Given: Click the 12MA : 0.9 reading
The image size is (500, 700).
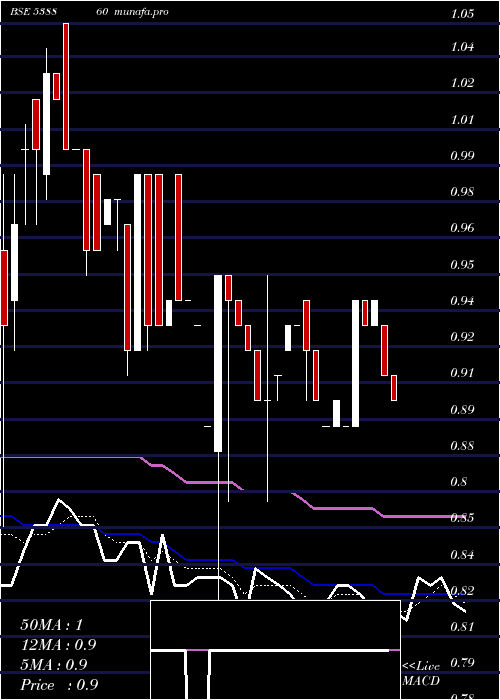Looking at the screenshot, I should click(x=58, y=645).
